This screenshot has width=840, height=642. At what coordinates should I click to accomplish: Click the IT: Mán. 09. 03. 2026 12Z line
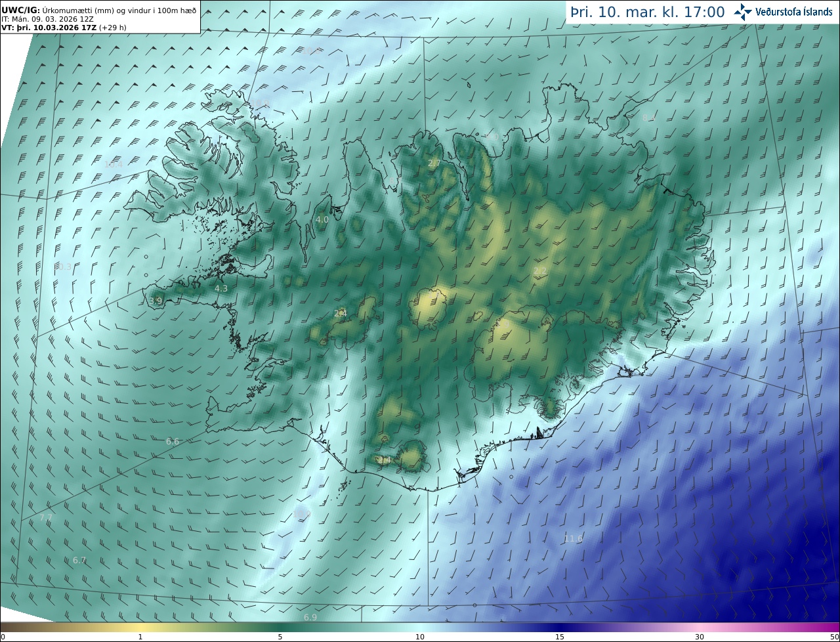[46, 19]
